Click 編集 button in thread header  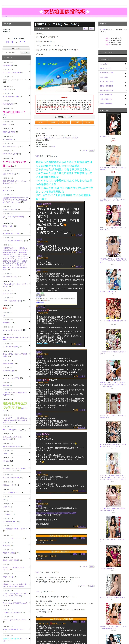(x=85, y=29)
